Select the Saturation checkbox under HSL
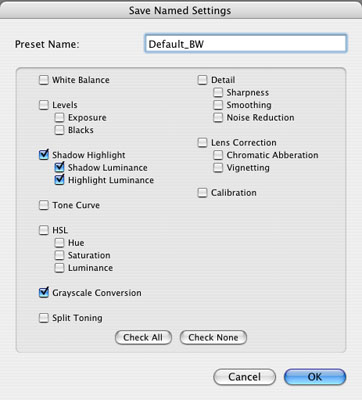The width and height of the screenshot is (362, 400). pyautogui.click(x=59, y=255)
